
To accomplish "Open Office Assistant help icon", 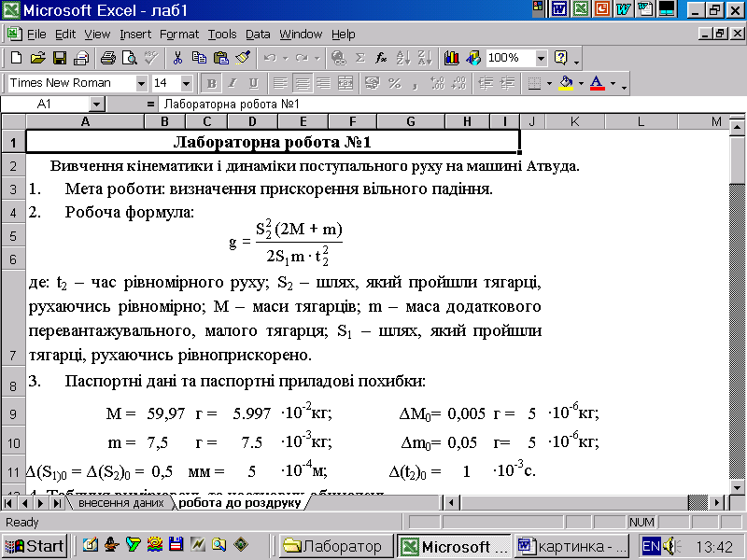I will click(x=561, y=58).
